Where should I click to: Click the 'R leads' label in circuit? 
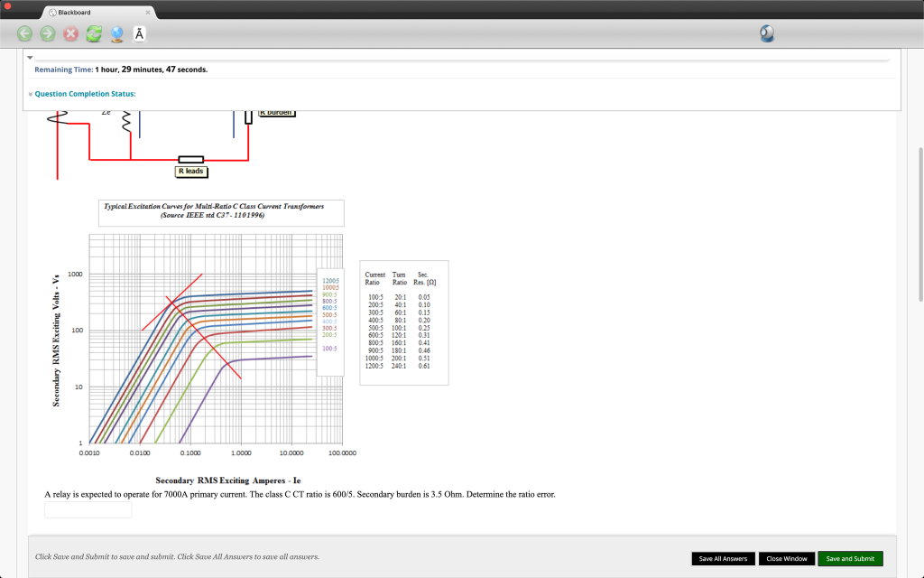[x=191, y=172]
